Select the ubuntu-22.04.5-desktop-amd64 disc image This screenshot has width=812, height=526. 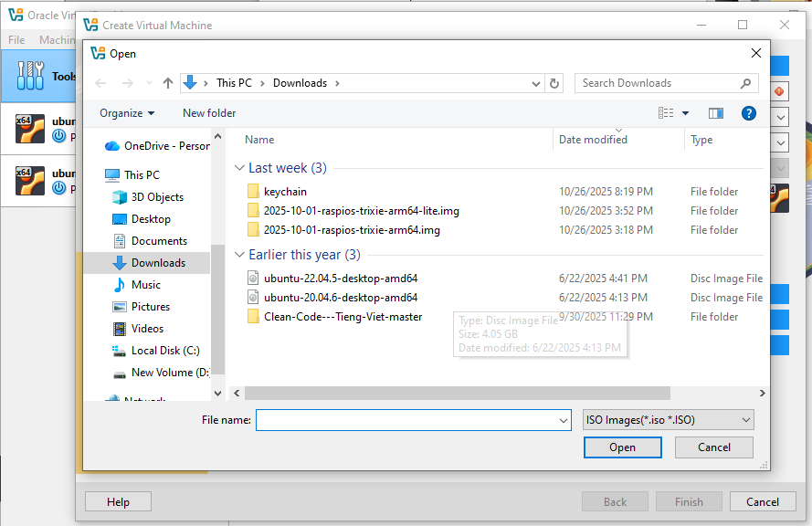pos(341,279)
